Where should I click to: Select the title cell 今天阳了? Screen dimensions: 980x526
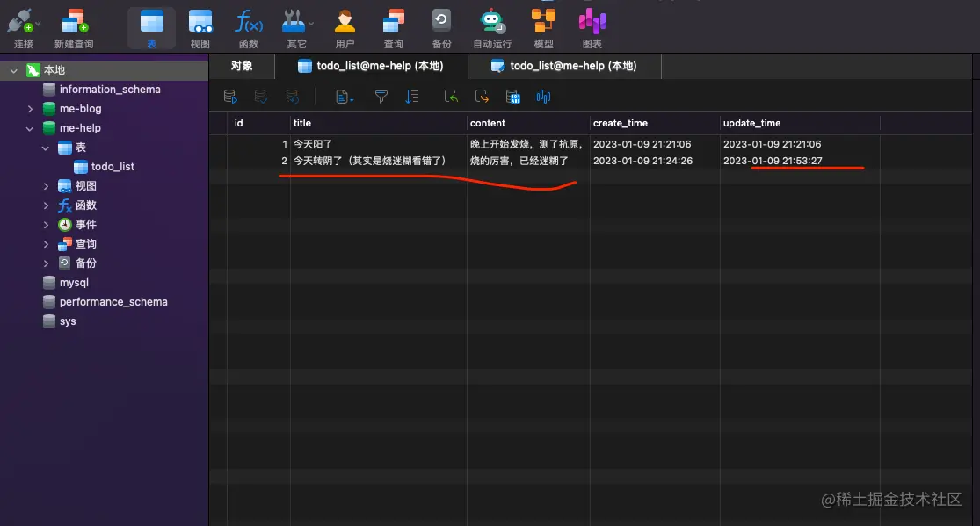(x=379, y=144)
